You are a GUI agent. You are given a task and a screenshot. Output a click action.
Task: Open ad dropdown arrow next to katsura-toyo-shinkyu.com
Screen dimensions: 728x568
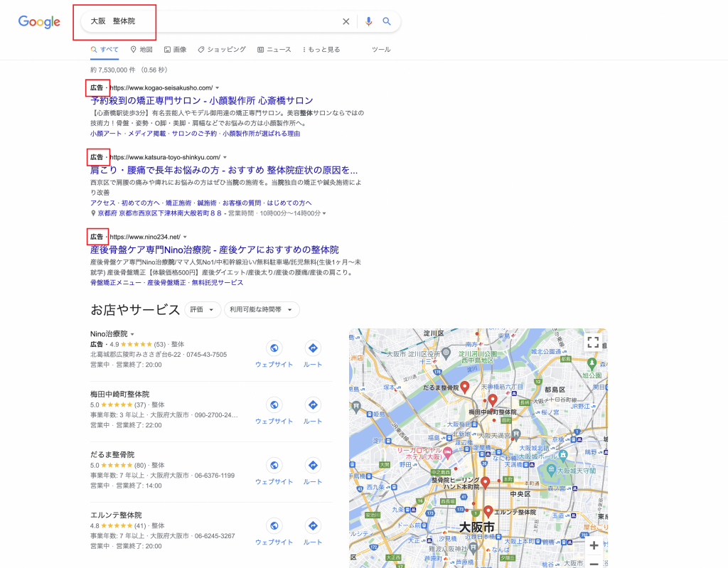click(225, 157)
